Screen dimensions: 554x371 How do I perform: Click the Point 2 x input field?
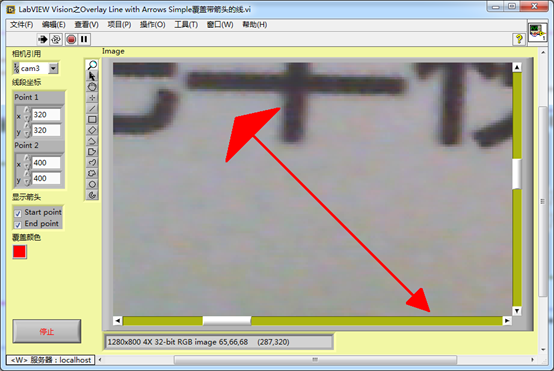coord(46,163)
